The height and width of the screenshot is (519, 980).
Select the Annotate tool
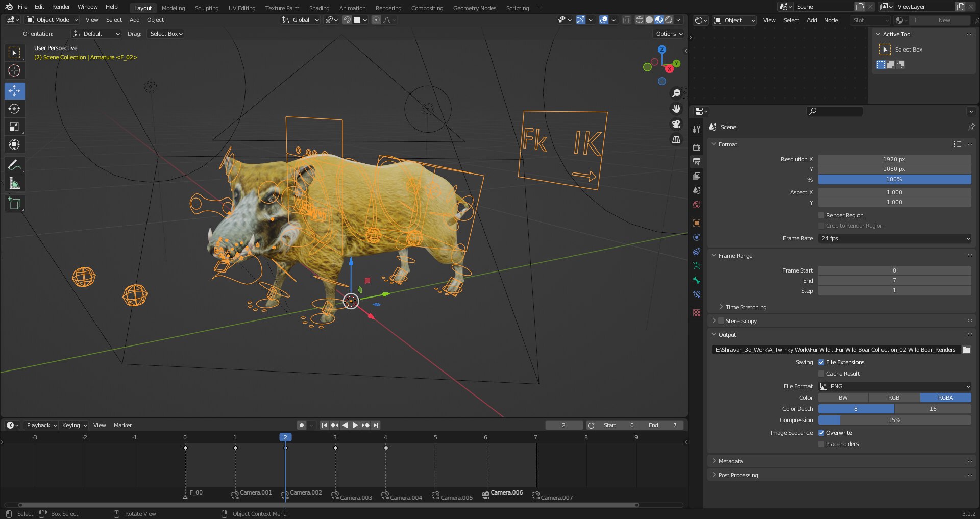tap(14, 165)
